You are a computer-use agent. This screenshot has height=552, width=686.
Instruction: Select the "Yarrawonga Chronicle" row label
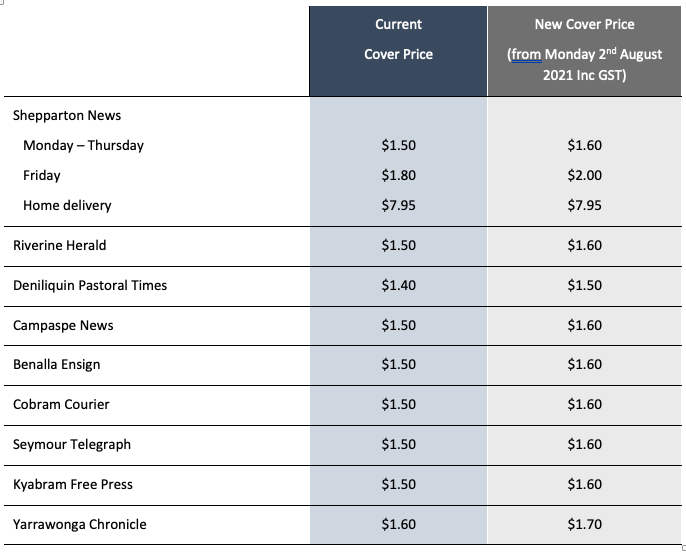coord(80,524)
